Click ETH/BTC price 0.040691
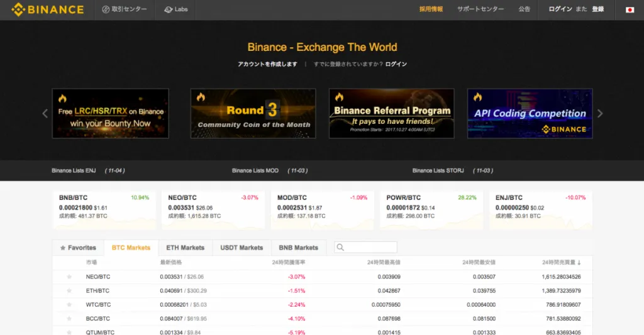The width and height of the screenshot is (644, 335). [171, 290]
